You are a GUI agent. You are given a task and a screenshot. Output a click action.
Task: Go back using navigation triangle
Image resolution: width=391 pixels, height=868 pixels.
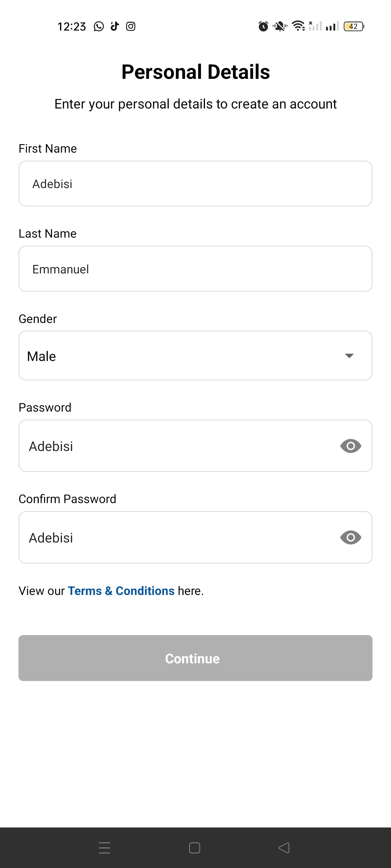(284, 848)
